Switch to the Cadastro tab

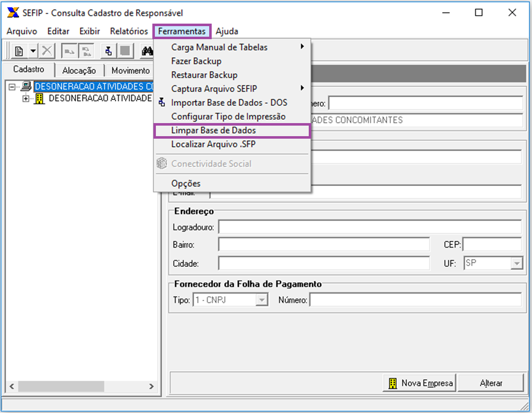tap(29, 69)
